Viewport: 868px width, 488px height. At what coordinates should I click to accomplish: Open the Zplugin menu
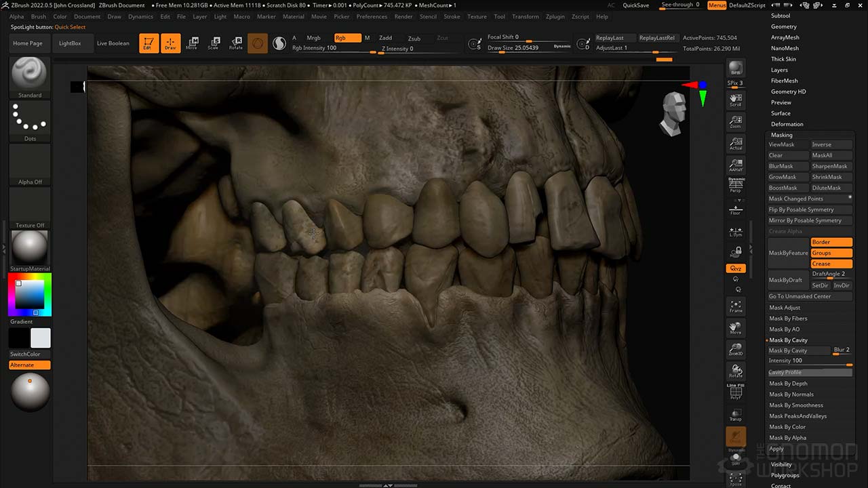click(x=555, y=16)
